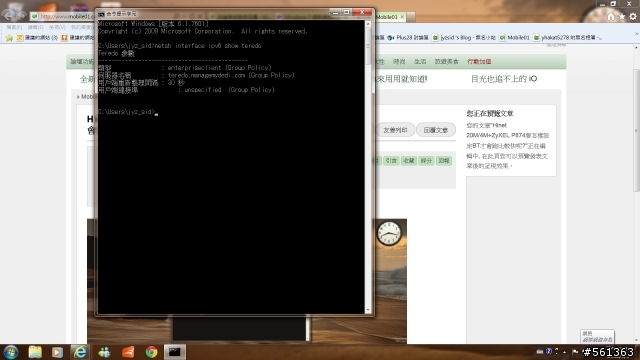
Task: Open the orange app icon beside Chrome
Action: click(128, 352)
